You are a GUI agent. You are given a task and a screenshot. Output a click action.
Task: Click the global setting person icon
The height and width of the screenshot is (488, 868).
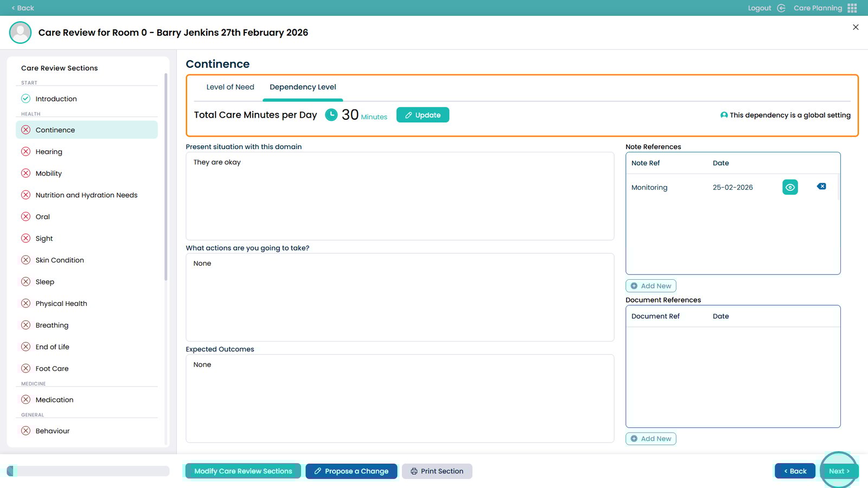point(724,115)
